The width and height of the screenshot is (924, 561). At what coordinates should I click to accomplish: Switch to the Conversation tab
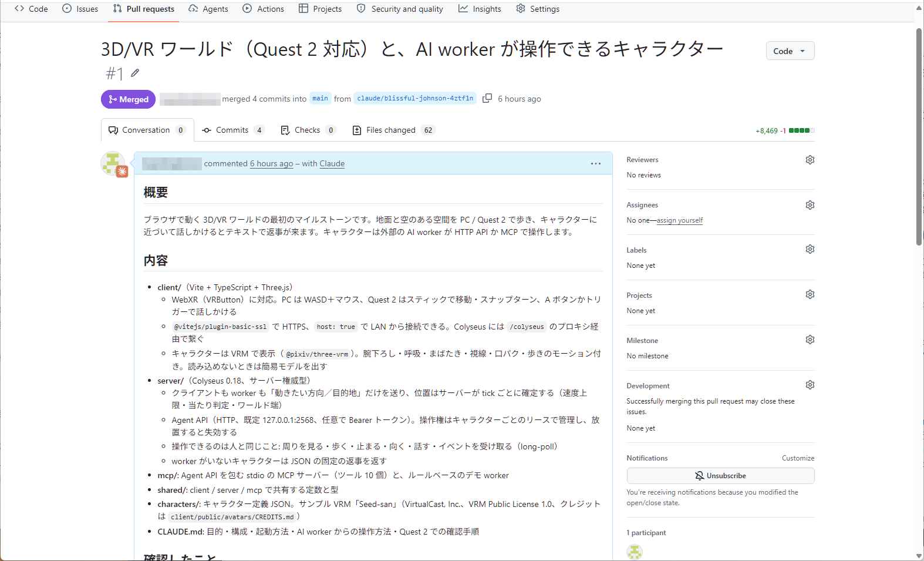point(147,130)
